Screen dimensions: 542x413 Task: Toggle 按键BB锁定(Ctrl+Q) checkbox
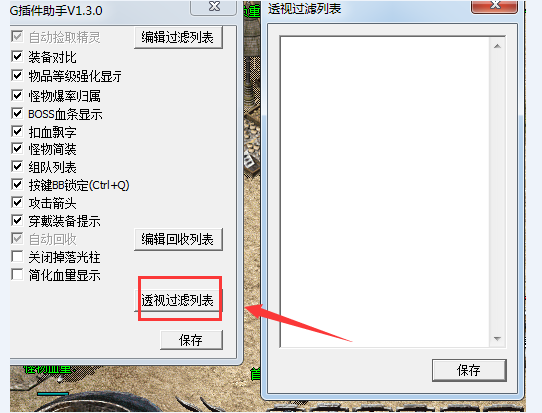point(17,184)
